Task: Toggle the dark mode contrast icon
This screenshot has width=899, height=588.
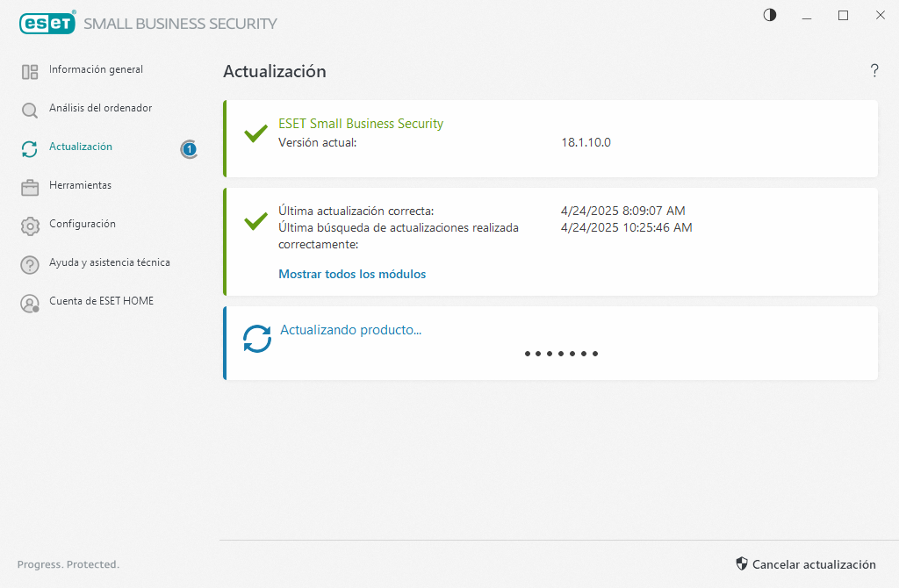Action: (x=769, y=15)
